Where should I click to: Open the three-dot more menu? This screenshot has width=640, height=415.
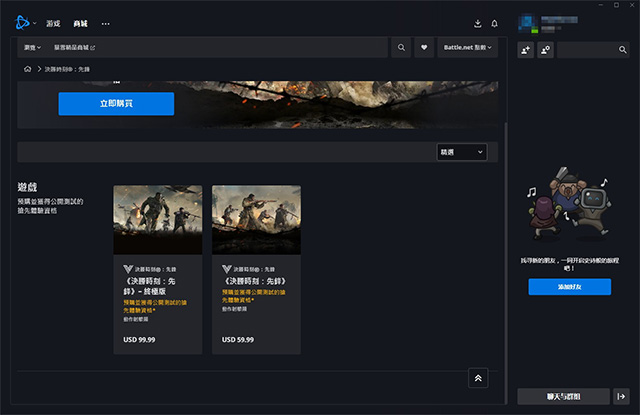click(x=105, y=24)
